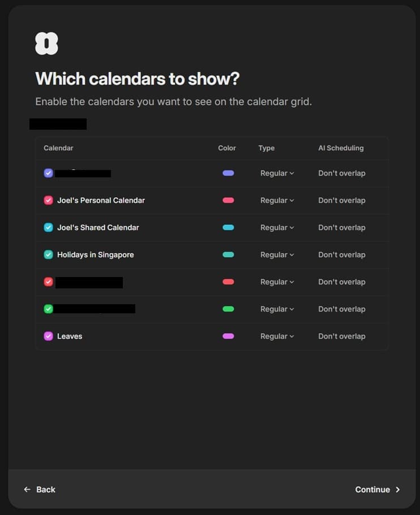
Task: Click the app logo icon above the heading
Action: [x=46, y=44]
